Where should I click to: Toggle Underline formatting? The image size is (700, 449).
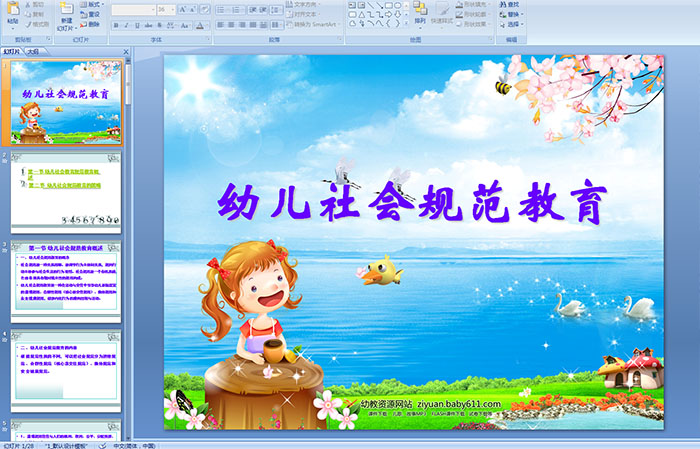pyautogui.click(x=138, y=25)
